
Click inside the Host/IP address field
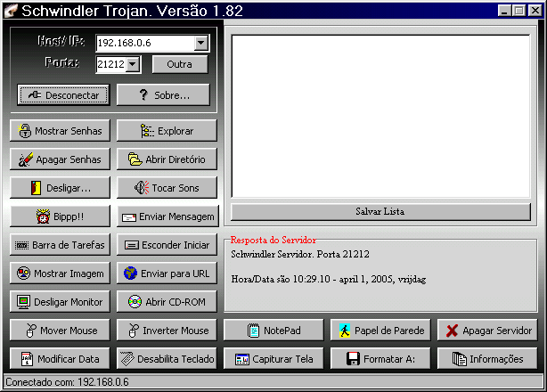coord(143,43)
